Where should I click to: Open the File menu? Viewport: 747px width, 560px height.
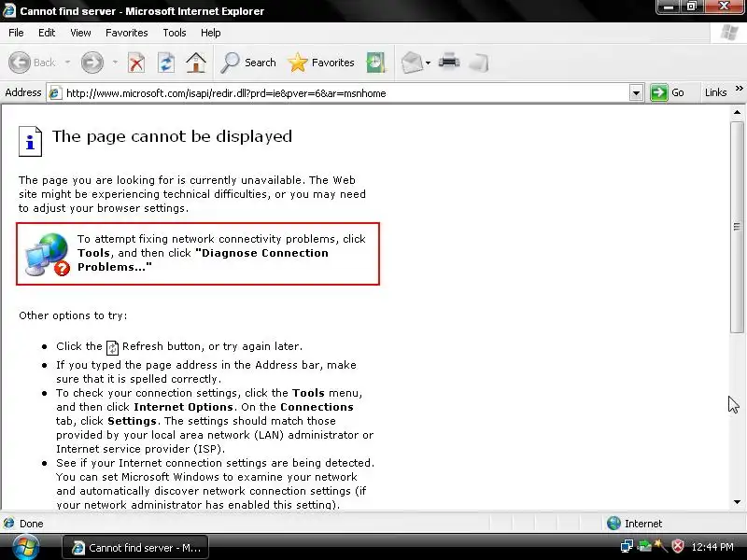pyautogui.click(x=16, y=33)
